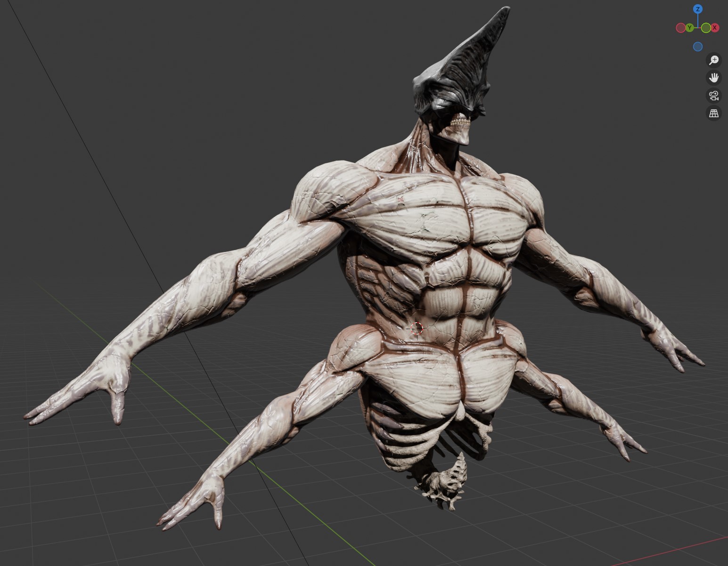Viewport: 728px width, 566px height.
Task: Click the unlabeled green negative Y gizmo circle
Action: point(706,28)
